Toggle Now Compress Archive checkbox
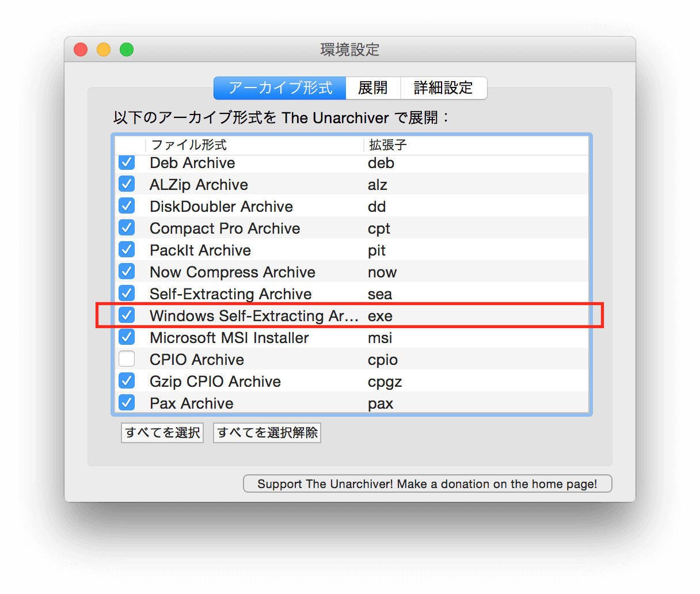 [x=127, y=272]
